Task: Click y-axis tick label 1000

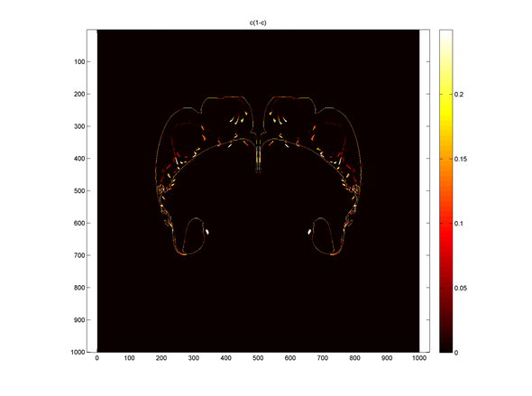Action: click(78, 352)
